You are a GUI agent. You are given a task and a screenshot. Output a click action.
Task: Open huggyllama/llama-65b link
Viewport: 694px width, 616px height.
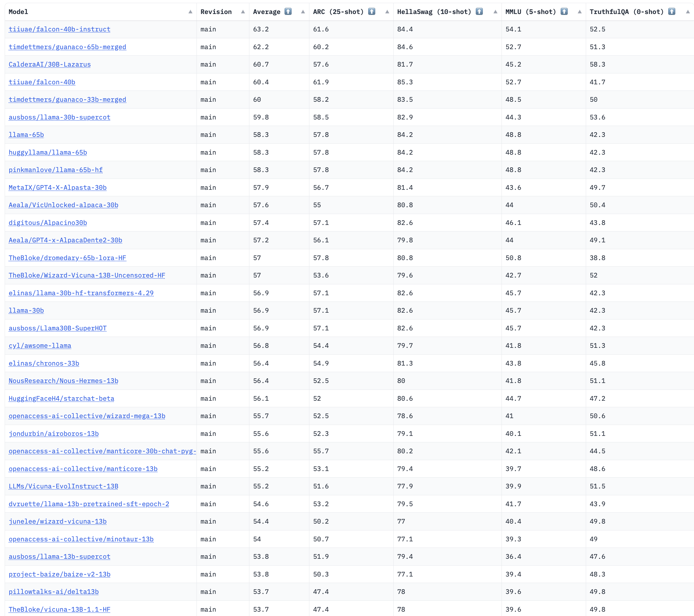click(48, 152)
